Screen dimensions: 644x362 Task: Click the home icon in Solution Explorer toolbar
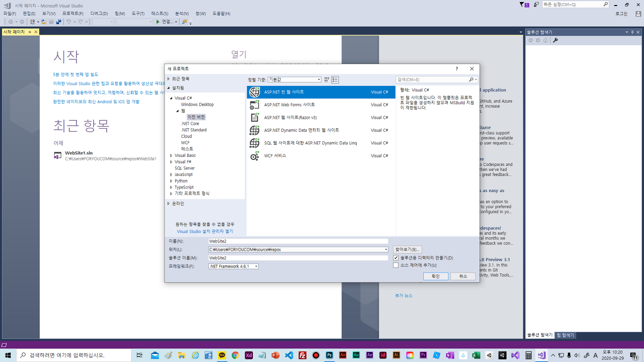click(x=545, y=40)
